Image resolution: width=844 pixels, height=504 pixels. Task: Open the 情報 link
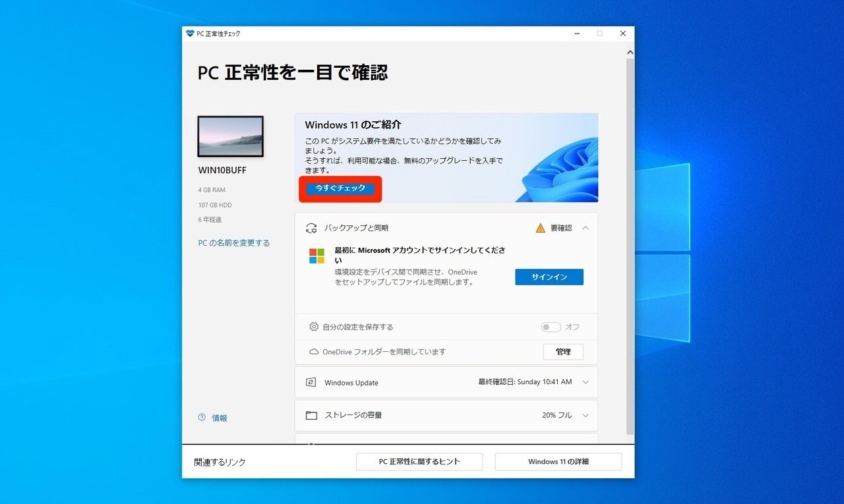click(220, 418)
